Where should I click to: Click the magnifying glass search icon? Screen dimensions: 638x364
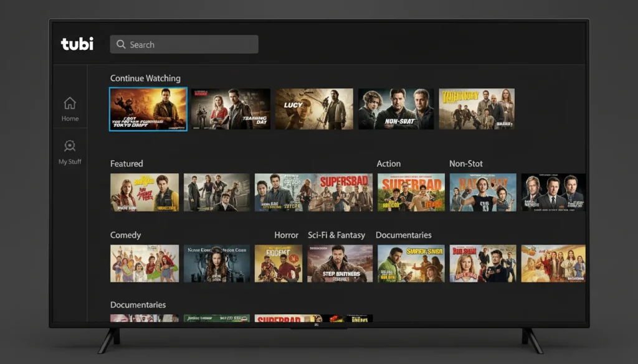click(x=121, y=45)
